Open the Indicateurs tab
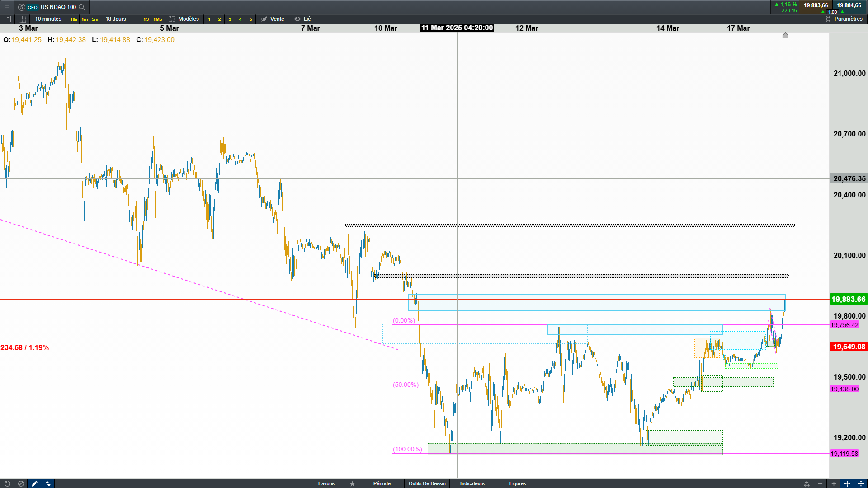868x488 pixels. (x=472, y=483)
